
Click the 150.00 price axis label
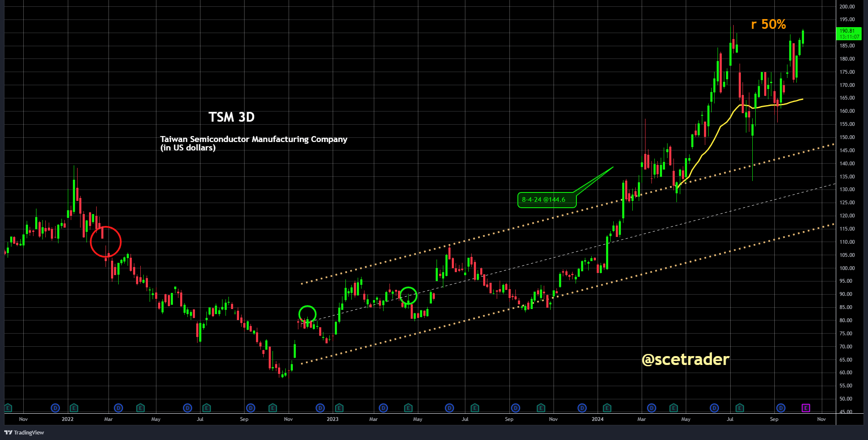coord(847,137)
